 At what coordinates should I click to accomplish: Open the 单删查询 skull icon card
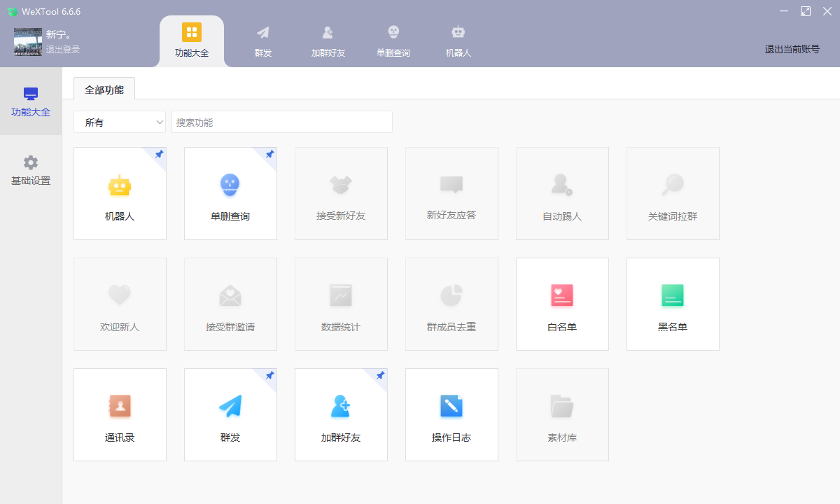click(x=230, y=185)
